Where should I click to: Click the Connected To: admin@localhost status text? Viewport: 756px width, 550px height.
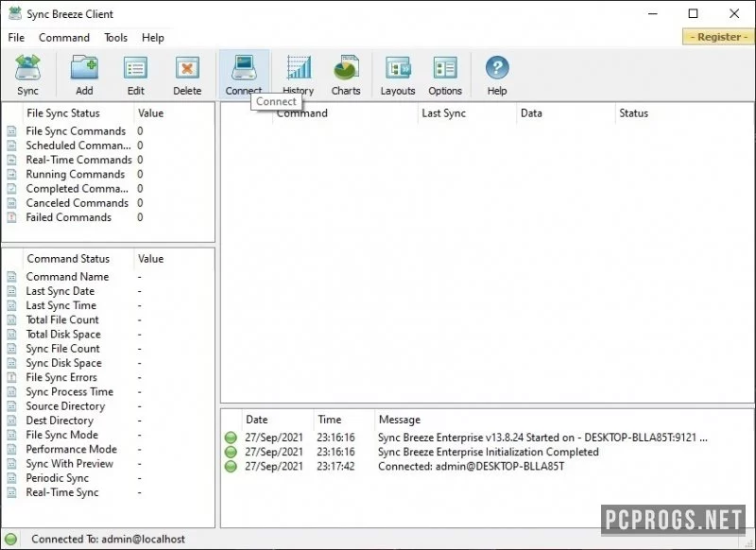click(x=108, y=539)
